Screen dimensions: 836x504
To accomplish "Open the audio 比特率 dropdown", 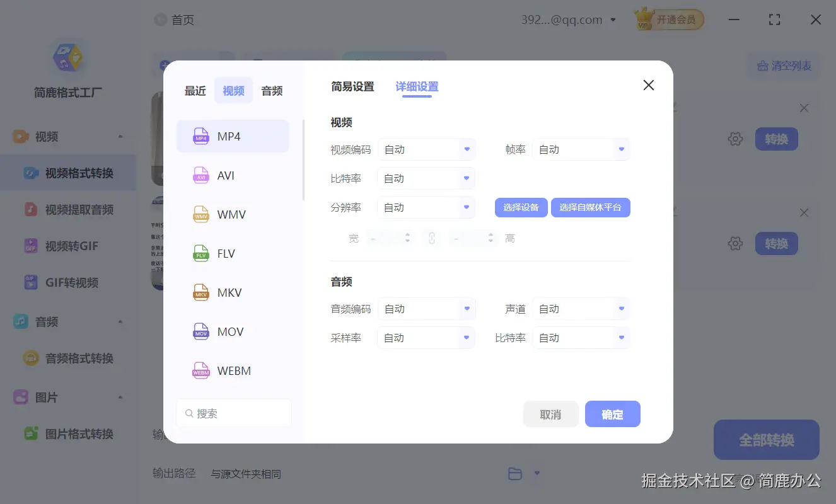I will [581, 338].
